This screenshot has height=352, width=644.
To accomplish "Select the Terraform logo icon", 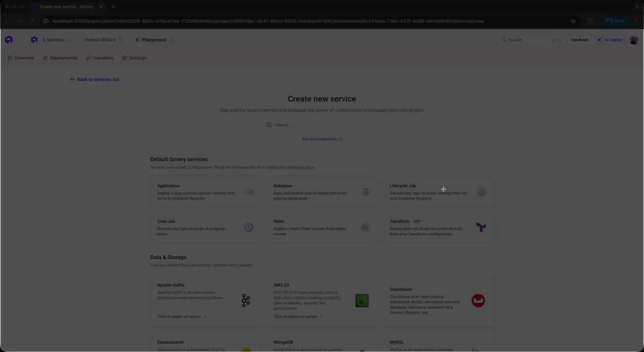I will [481, 228].
